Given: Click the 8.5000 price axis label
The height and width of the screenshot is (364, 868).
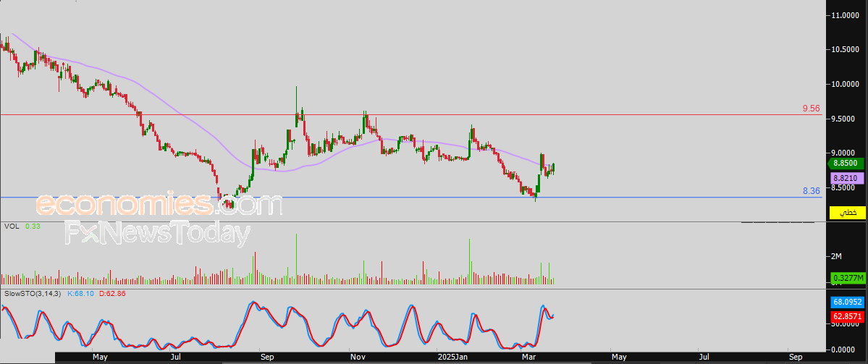Looking at the screenshot, I should (x=844, y=187).
